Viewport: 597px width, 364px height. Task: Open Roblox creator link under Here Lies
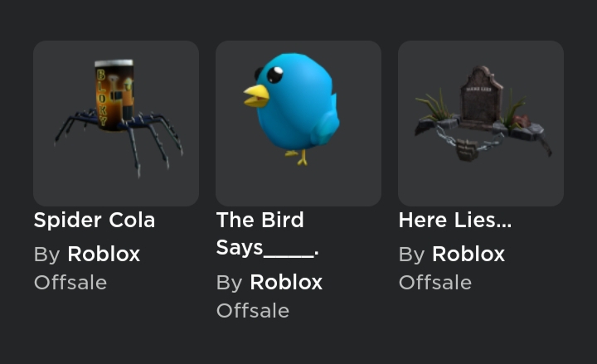click(468, 254)
